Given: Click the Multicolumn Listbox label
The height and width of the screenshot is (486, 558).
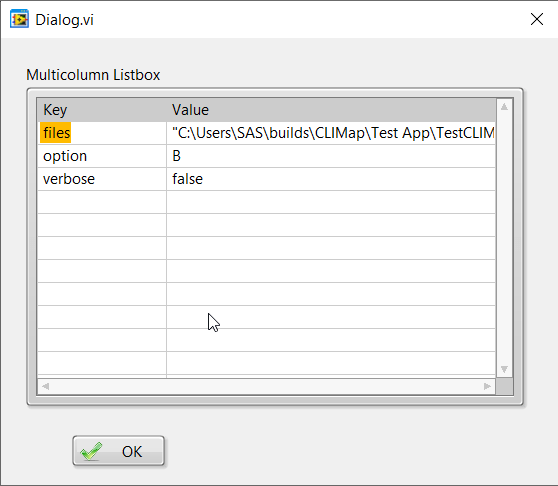Looking at the screenshot, I should coord(93,75).
